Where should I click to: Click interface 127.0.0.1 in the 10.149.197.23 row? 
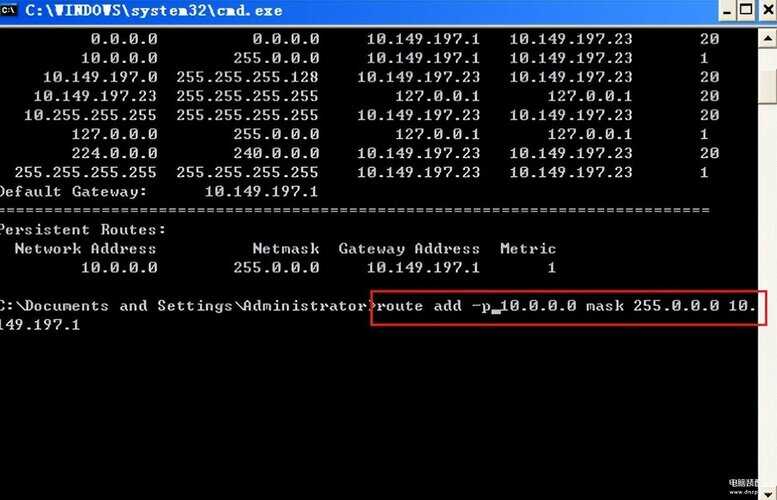click(x=590, y=96)
